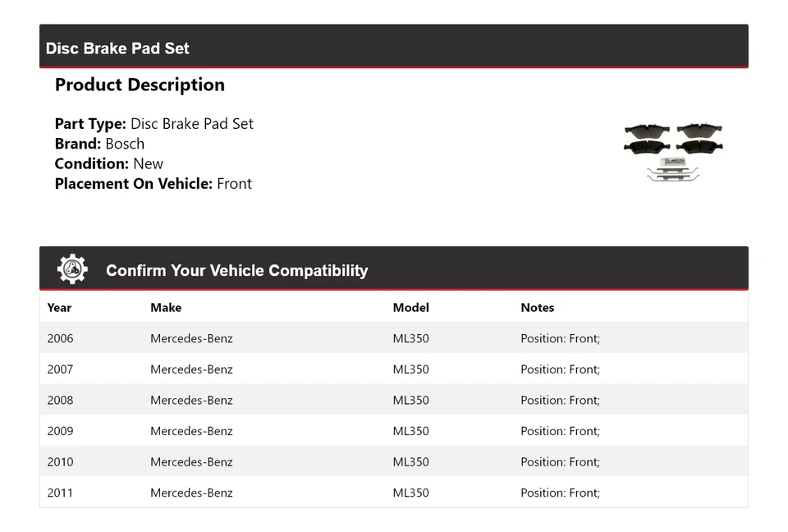Click the Brand: Bosch text
Image resolution: width=788 pixels, height=532 pixels.
coord(99,144)
